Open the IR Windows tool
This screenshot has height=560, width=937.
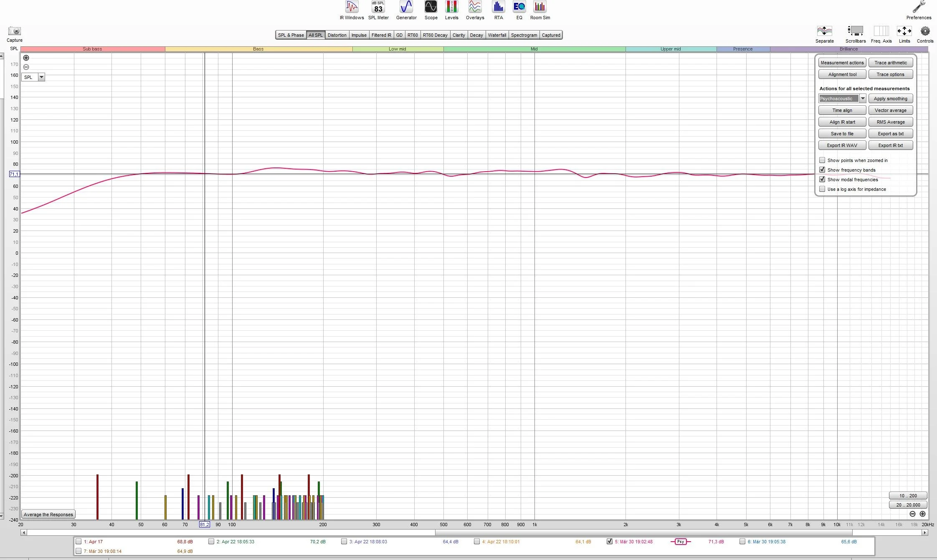(x=352, y=10)
